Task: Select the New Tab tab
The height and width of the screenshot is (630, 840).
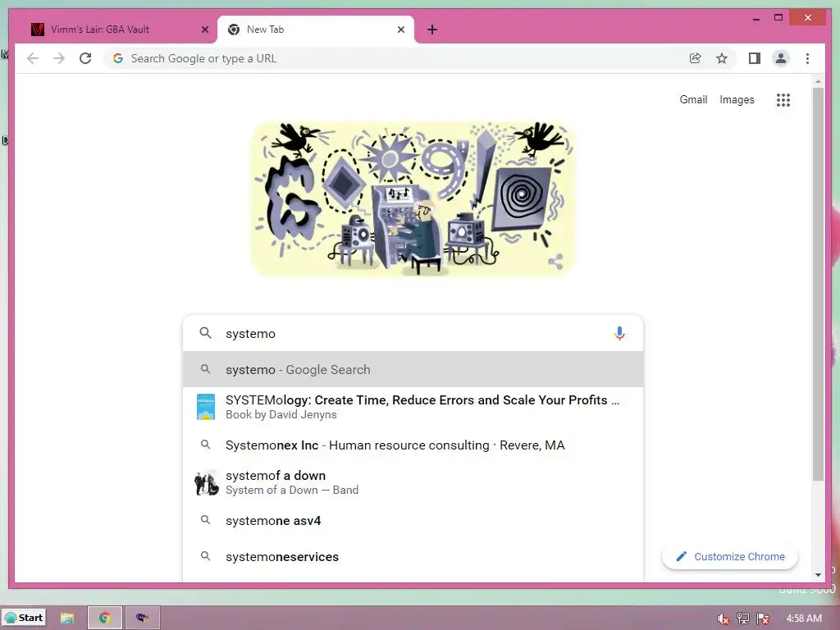Action: click(x=316, y=30)
